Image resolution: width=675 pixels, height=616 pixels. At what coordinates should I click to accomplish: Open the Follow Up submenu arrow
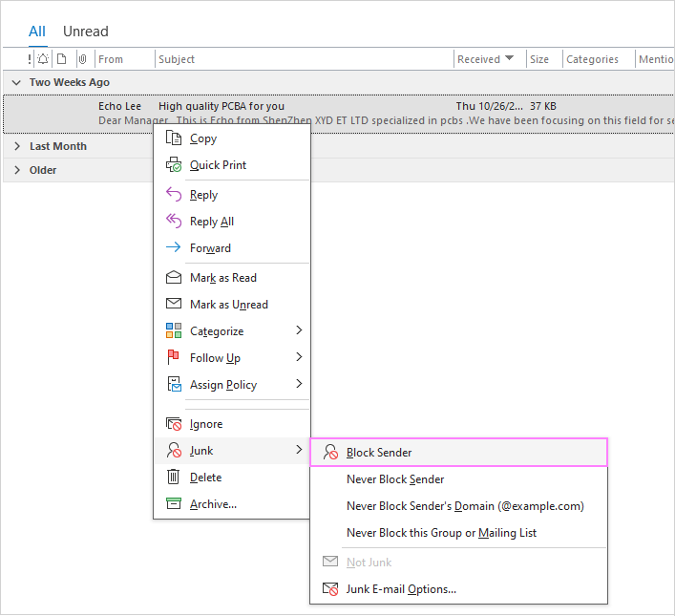299,357
